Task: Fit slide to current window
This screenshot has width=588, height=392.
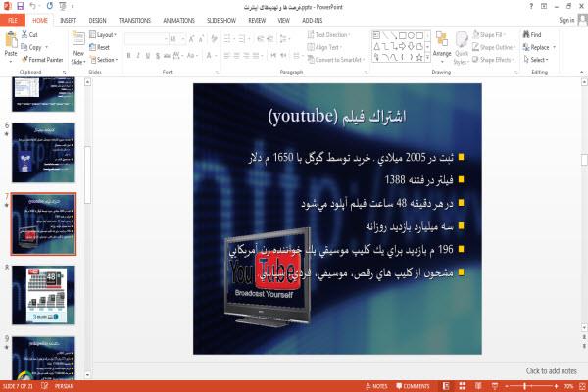Action: [x=582, y=386]
